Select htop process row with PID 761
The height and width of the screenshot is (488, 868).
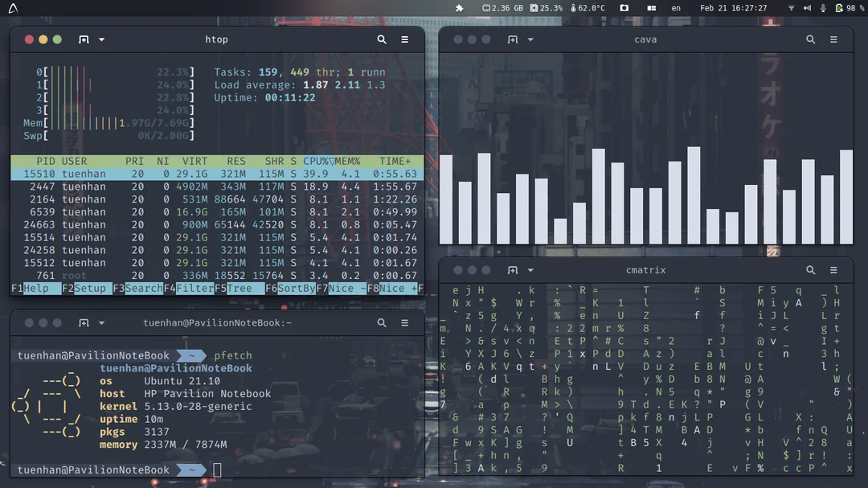pos(217,276)
